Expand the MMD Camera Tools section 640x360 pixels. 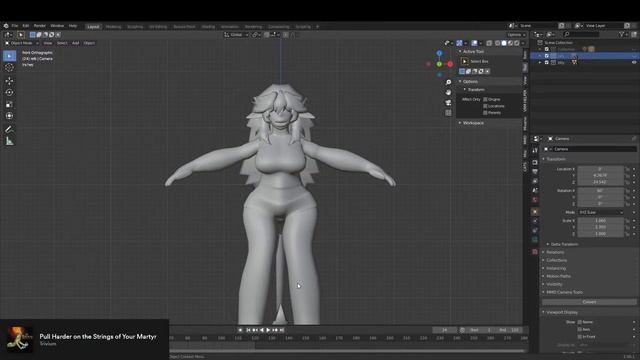click(x=563, y=292)
